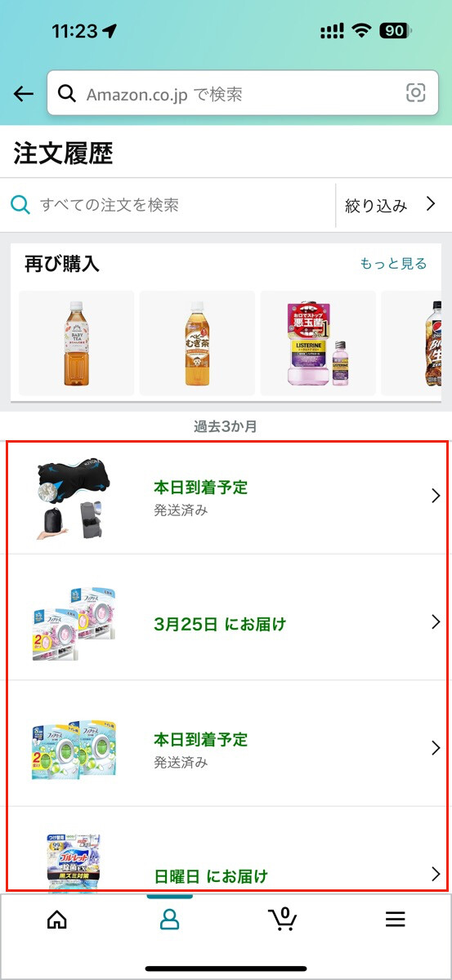This screenshot has width=452, height=980.
Task: Expand the 3月25日 にお届け order chevron
Action: coord(436,622)
